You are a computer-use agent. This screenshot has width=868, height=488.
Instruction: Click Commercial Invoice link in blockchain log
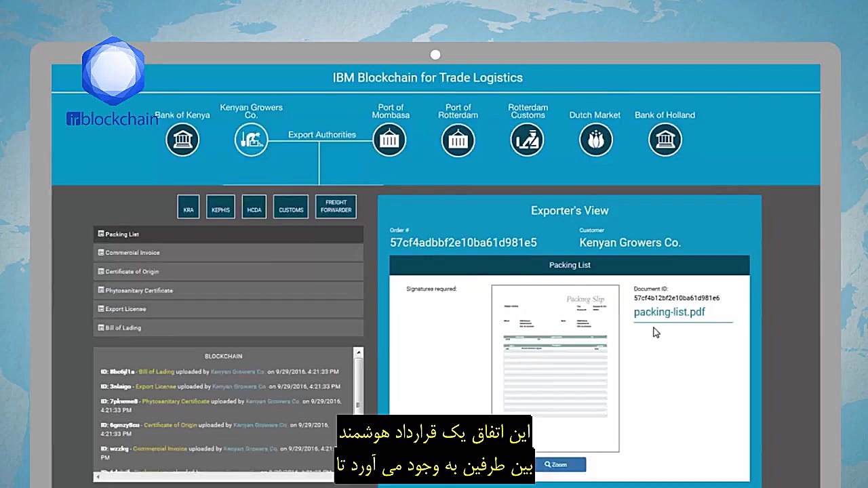coord(160,449)
